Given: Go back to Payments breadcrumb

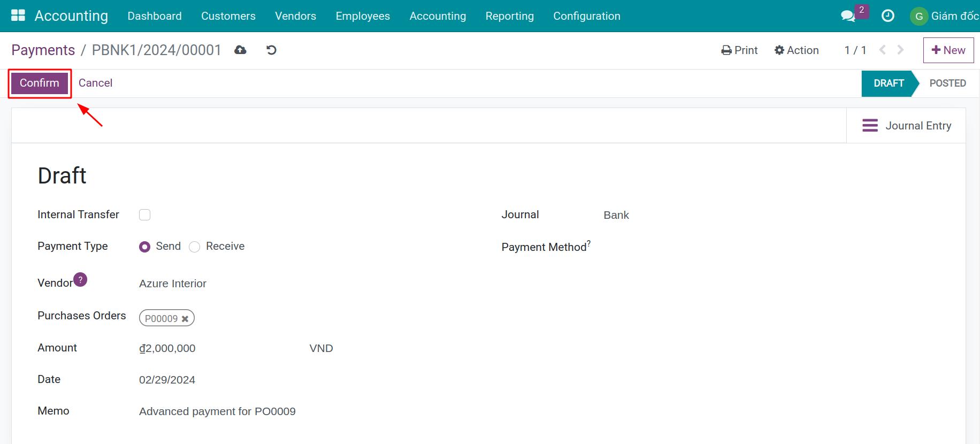Looking at the screenshot, I should (x=43, y=50).
